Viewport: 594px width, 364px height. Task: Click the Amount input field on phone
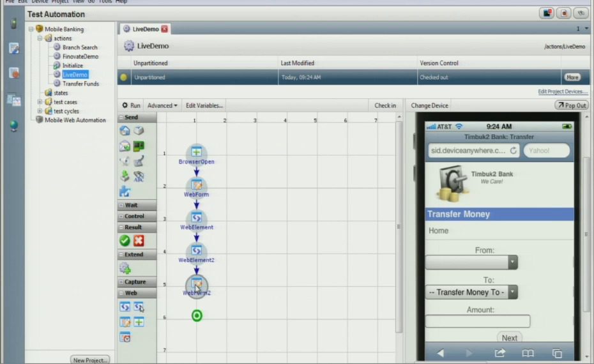(x=477, y=321)
